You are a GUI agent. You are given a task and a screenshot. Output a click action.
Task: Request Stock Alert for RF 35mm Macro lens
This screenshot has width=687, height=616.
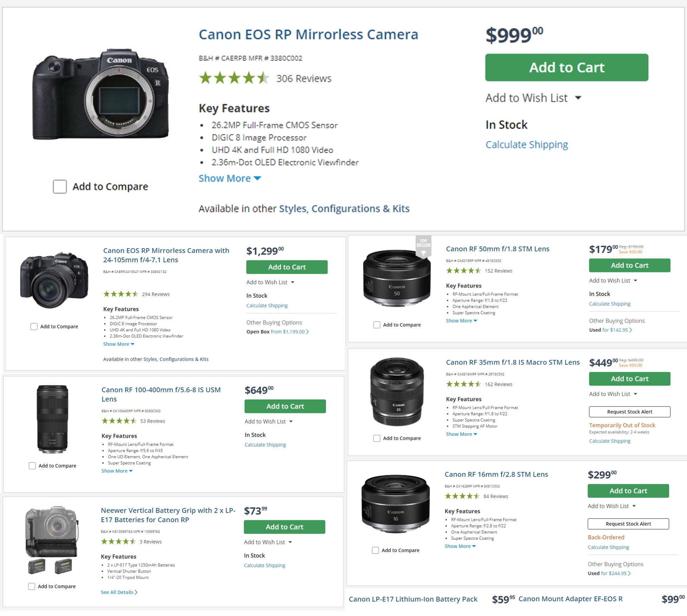point(629,412)
